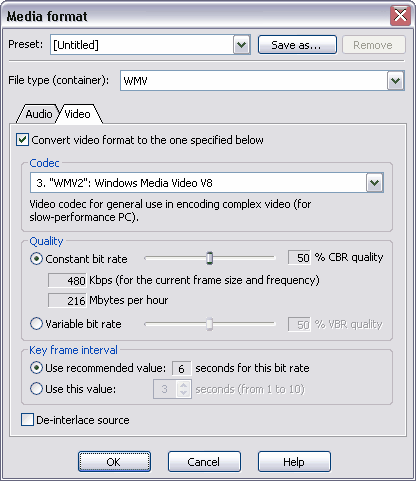
Task: Close the Media format dialog
Action: tap(400, 15)
